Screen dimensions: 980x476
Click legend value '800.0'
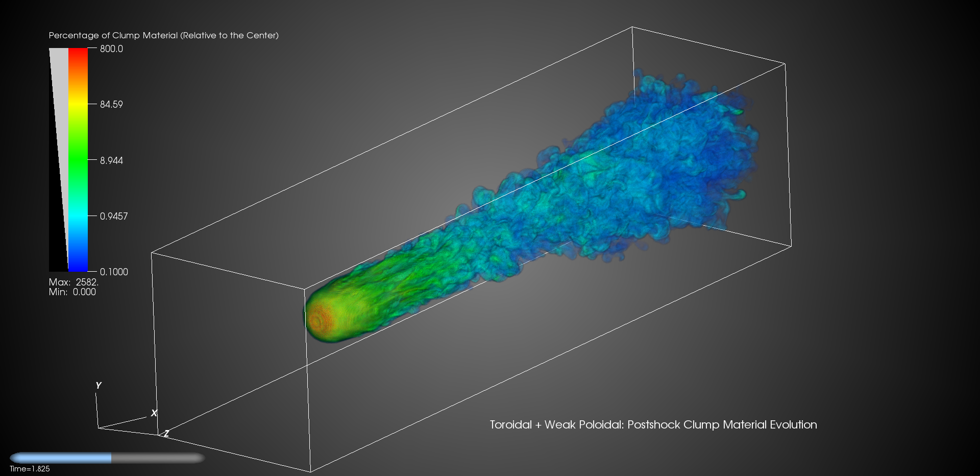[x=111, y=49]
